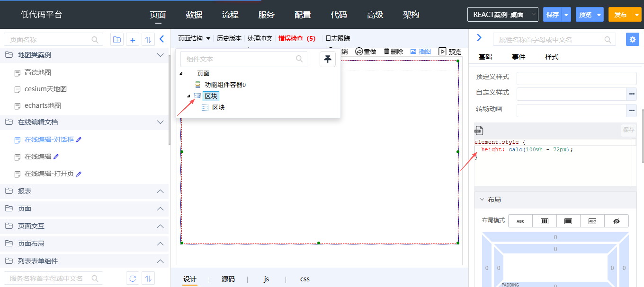Select the columns layout mode button
The width and height of the screenshot is (644, 287).
tap(545, 221)
